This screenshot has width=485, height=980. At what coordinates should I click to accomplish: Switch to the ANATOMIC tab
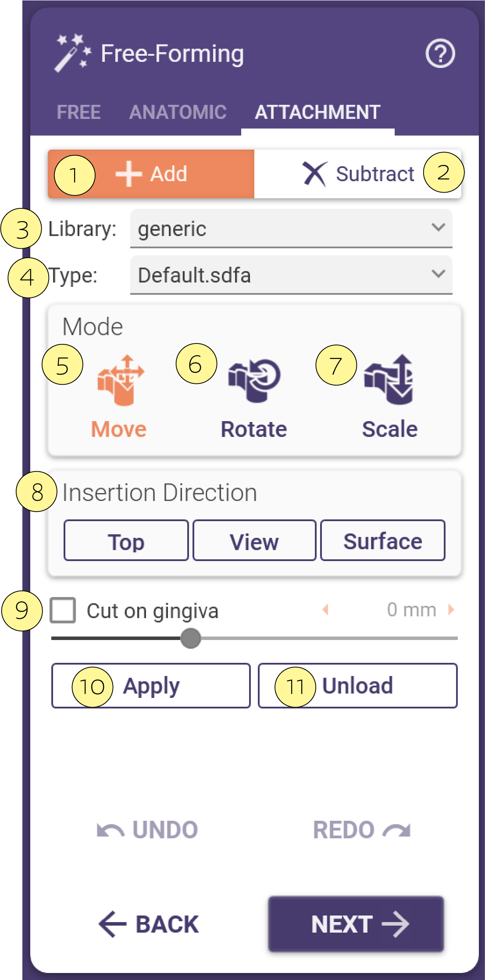click(178, 112)
